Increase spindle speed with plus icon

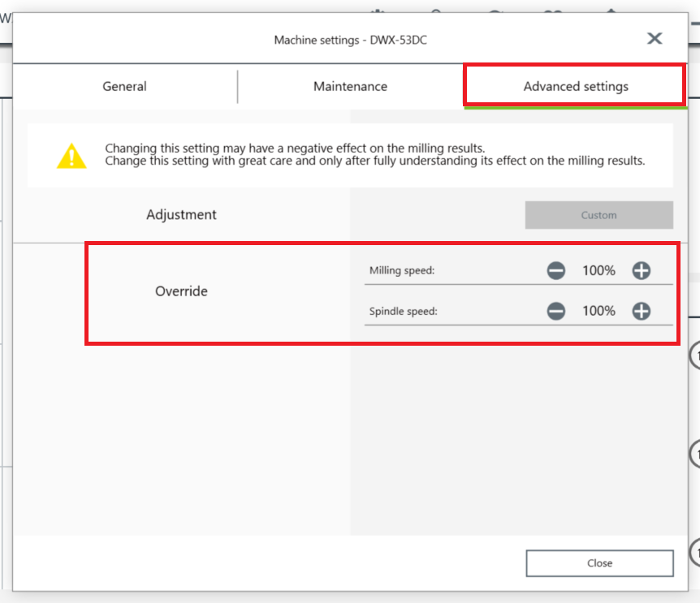pyautogui.click(x=641, y=311)
